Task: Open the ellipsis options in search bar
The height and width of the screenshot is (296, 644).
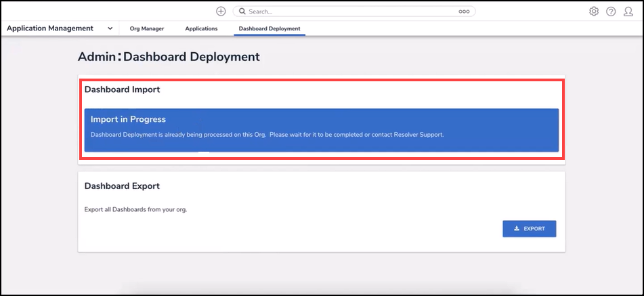Action: pos(464,12)
